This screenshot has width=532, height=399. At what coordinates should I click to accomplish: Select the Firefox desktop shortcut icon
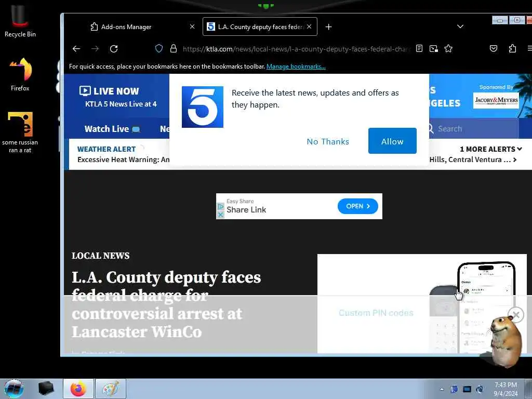(20, 75)
